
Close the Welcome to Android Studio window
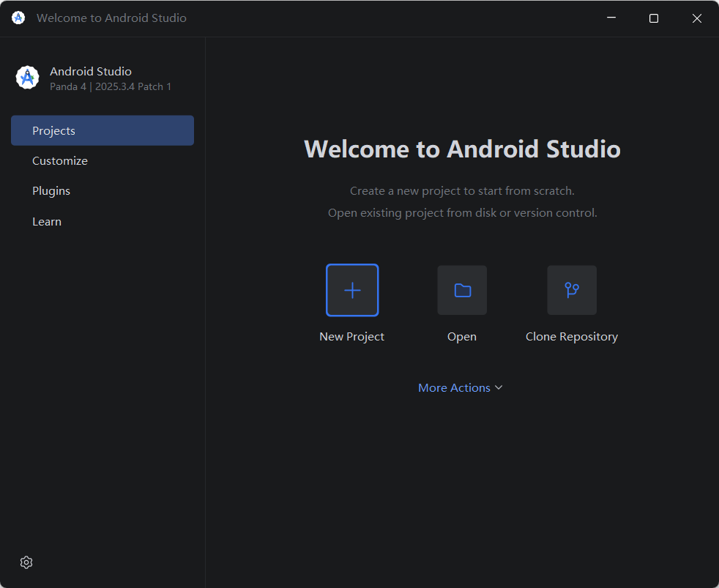pyautogui.click(x=697, y=18)
